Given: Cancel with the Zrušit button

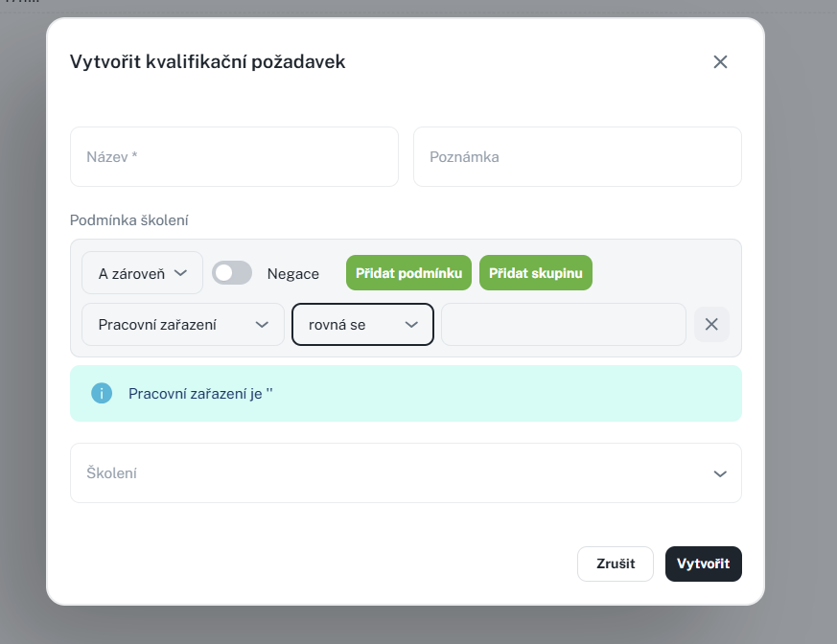Looking at the screenshot, I should 616,563.
